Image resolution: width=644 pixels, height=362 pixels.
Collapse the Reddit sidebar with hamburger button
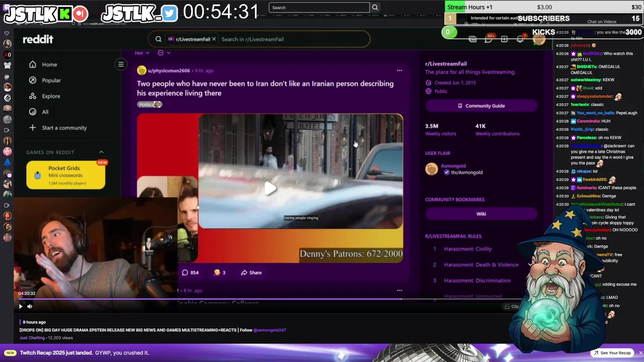pyautogui.click(x=121, y=64)
